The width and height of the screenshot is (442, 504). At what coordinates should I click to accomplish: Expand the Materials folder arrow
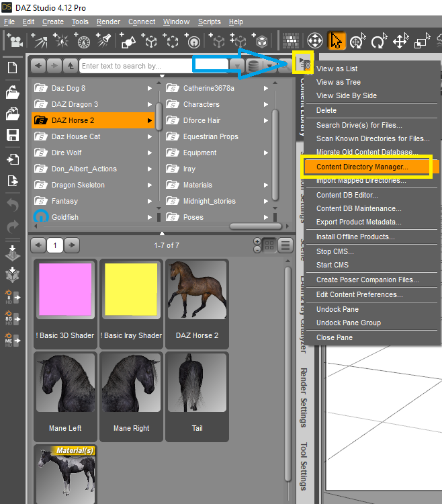265,185
